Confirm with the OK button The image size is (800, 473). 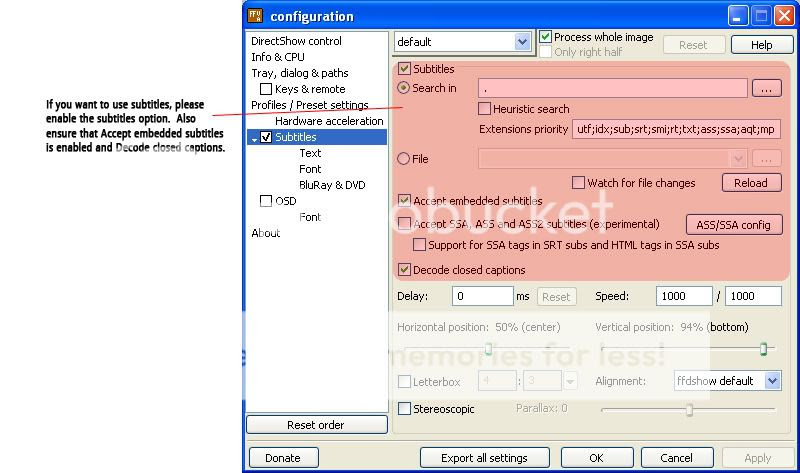click(x=596, y=458)
